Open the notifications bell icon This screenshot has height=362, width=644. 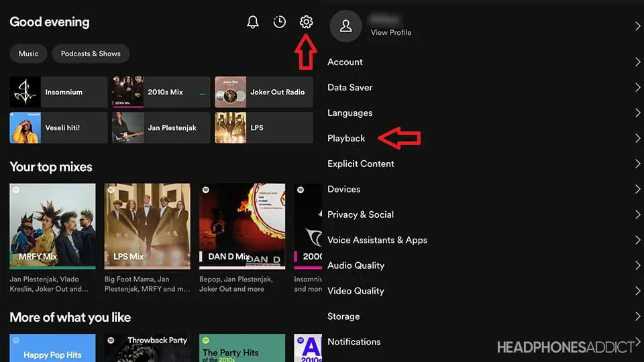coord(253,21)
